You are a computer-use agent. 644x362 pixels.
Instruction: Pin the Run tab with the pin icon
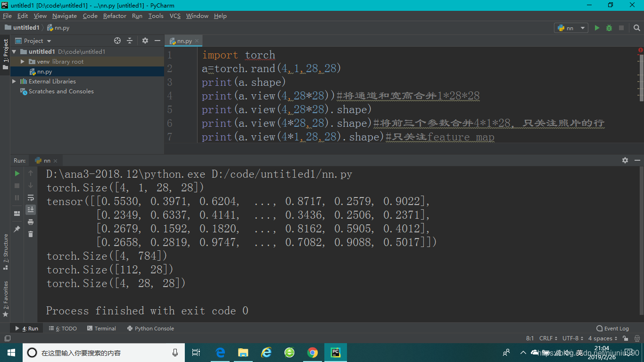pos(17,229)
